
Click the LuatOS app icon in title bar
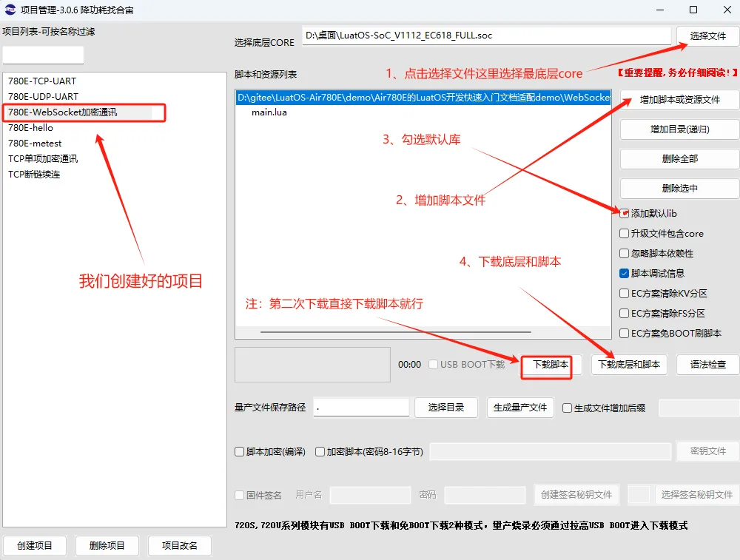pos(10,10)
